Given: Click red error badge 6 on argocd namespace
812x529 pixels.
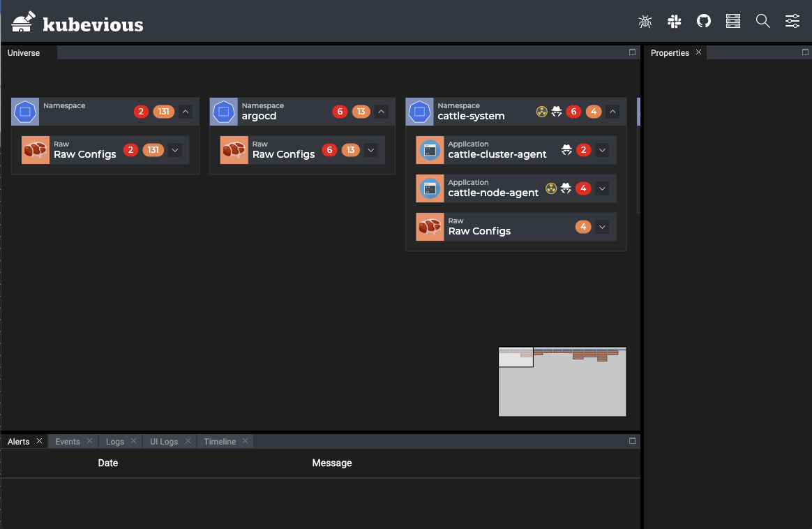Looking at the screenshot, I should (340, 112).
